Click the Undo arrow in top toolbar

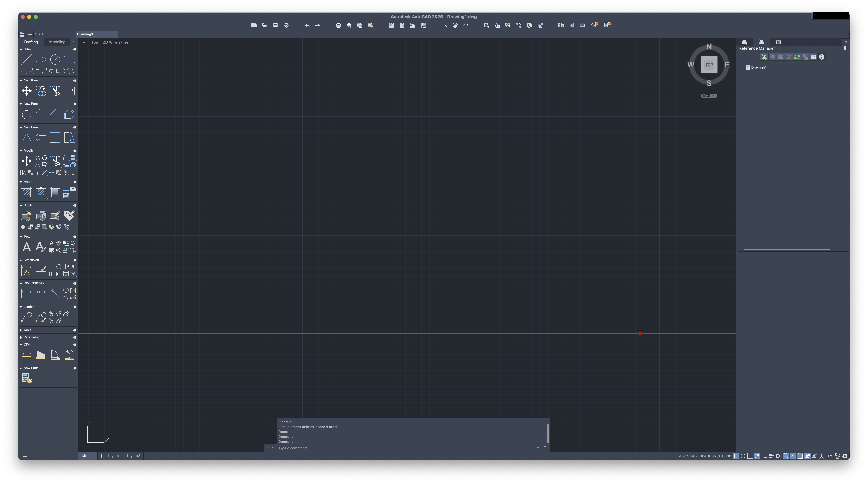[x=307, y=25]
